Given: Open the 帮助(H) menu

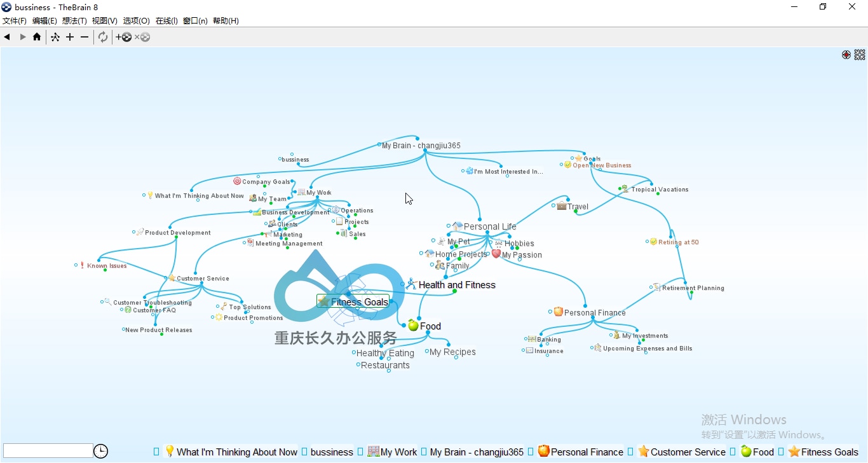Looking at the screenshot, I should (226, 21).
